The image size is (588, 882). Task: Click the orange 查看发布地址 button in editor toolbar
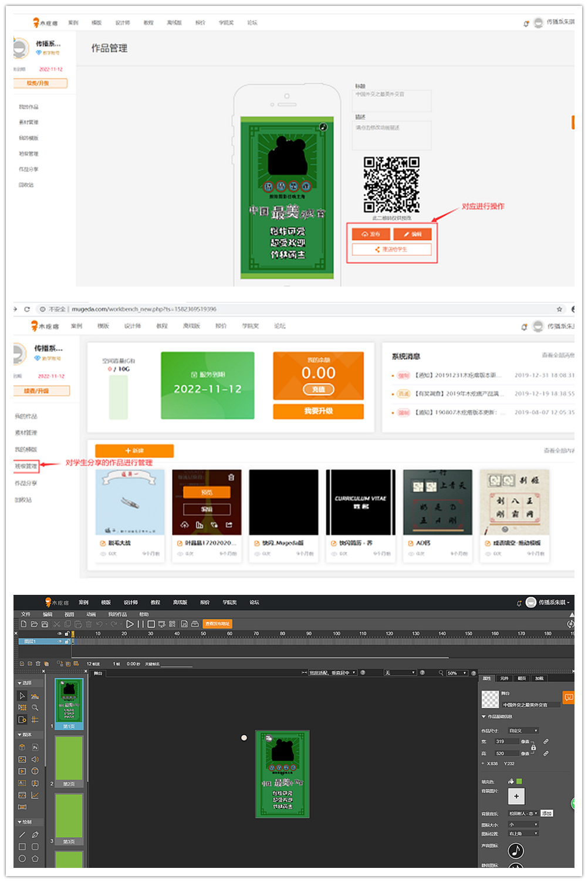pyautogui.click(x=217, y=624)
